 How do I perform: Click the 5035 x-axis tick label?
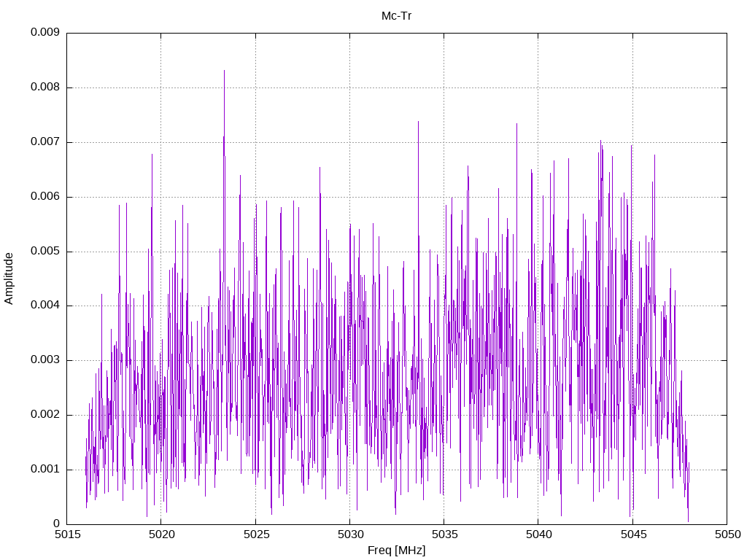tap(444, 534)
